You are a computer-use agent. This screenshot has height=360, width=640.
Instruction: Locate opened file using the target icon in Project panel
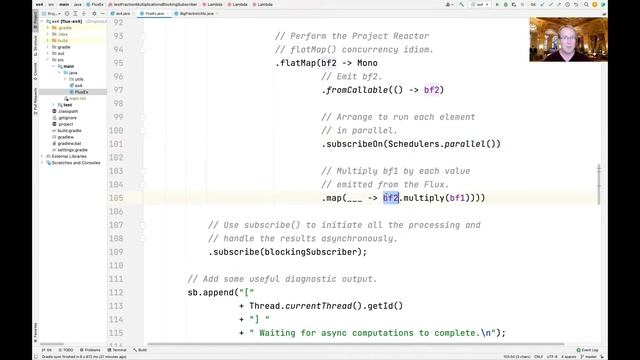click(67, 13)
